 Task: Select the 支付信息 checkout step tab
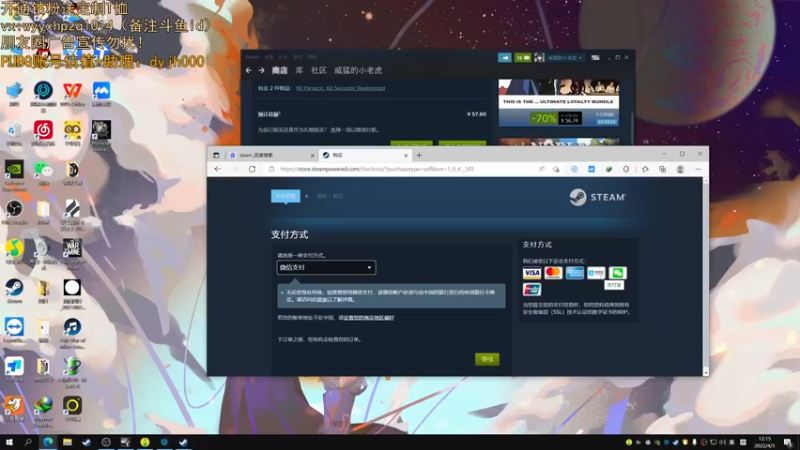285,196
